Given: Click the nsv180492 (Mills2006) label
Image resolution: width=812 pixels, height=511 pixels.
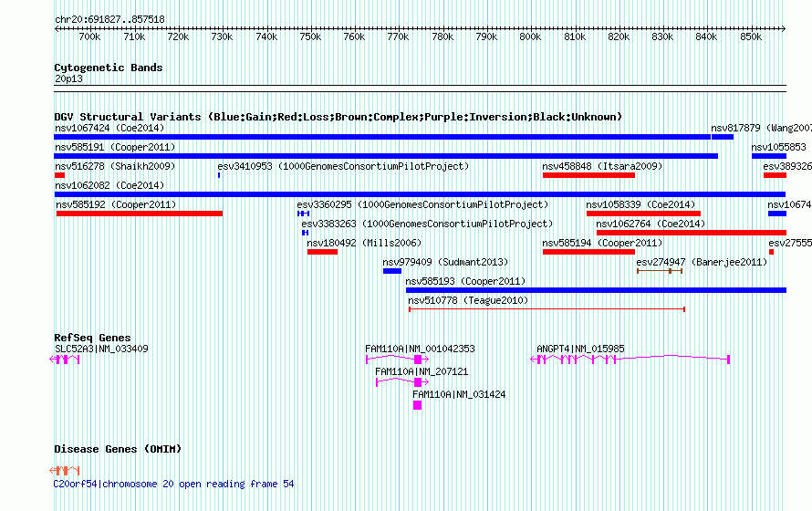Looking at the screenshot, I should click(x=364, y=243).
